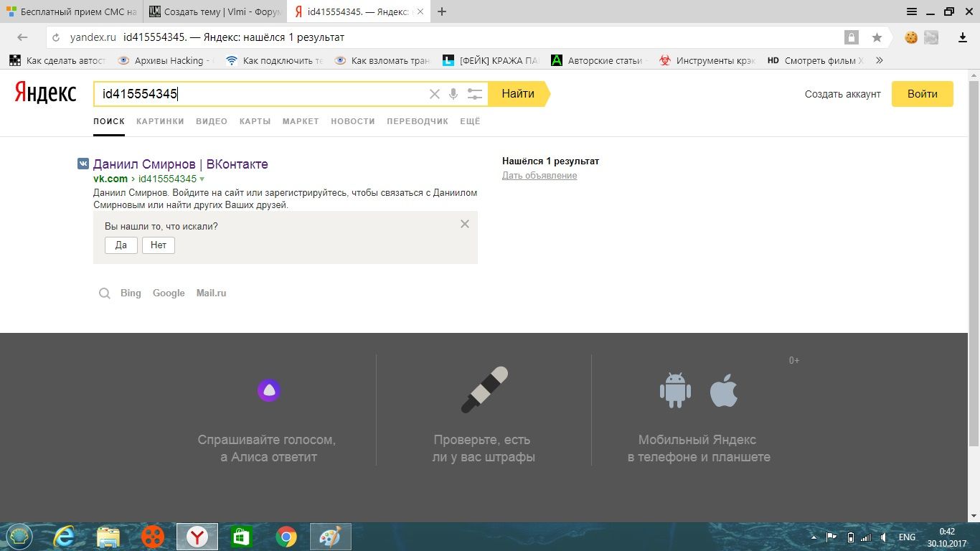Expand the green arrow beside vk.com URL
This screenshot has height=551, width=980.
[202, 179]
